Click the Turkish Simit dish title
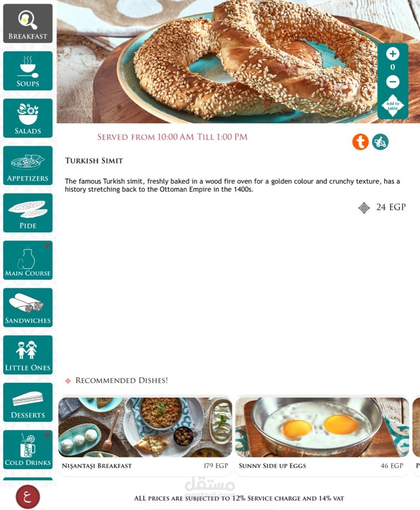This screenshot has width=420, height=510. 94,161
